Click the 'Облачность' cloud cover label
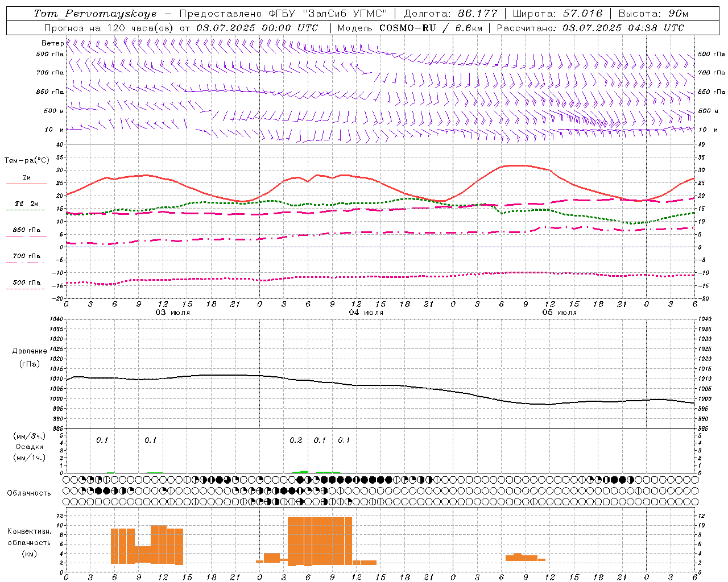The width and height of the screenshot is (728, 582). pyautogui.click(x=29, y=493)
